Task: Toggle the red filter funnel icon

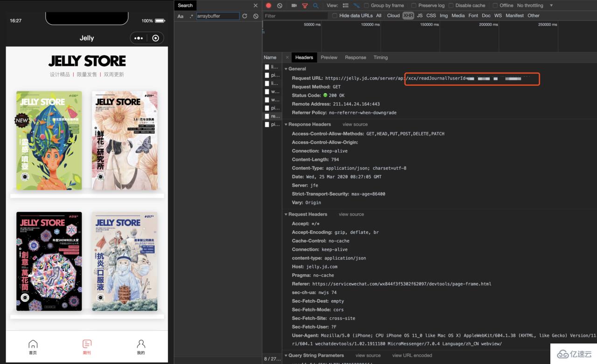Action: (305, 6)
